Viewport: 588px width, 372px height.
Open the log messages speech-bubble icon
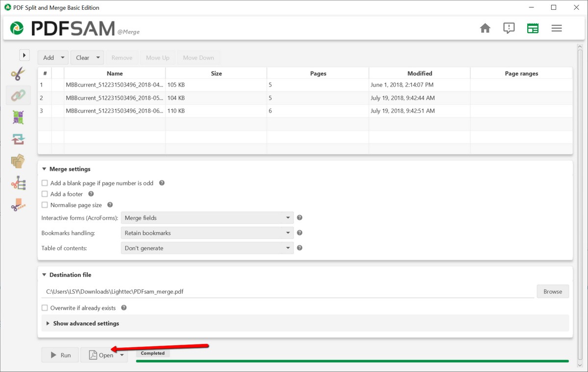coord(509,28)
